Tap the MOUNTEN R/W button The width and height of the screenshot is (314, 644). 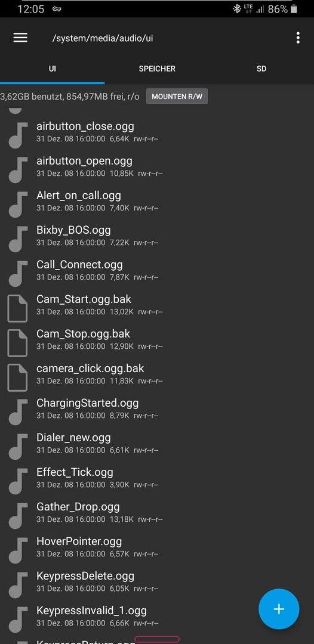pyautogui.click(x=177, y=97)
